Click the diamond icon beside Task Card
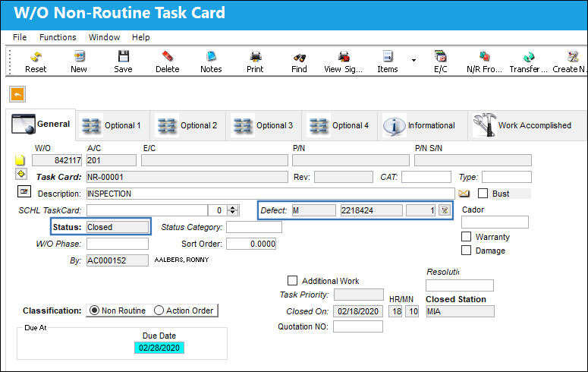The height and width of the screenshot is (372, 588). (21, 174)
